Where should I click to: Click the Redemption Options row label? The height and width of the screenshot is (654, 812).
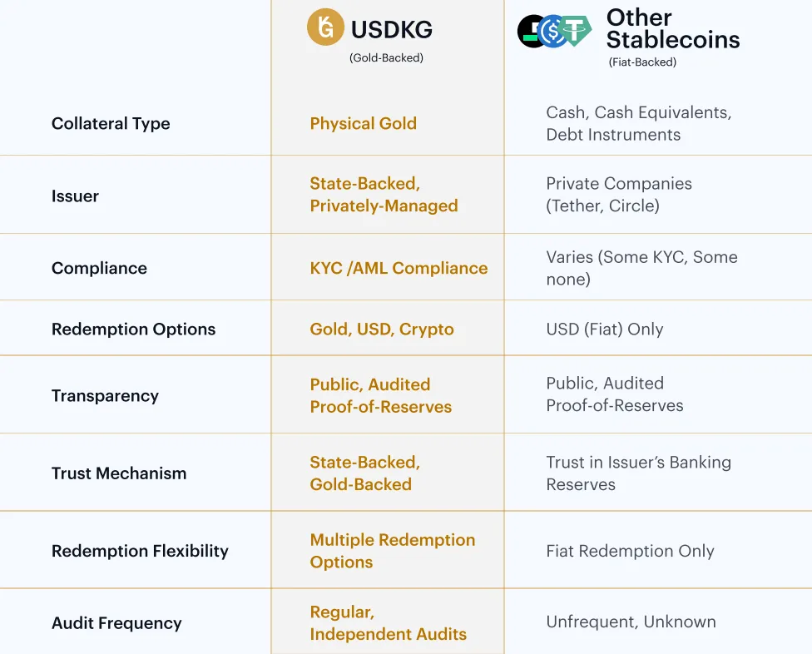(x=133, y=329)
